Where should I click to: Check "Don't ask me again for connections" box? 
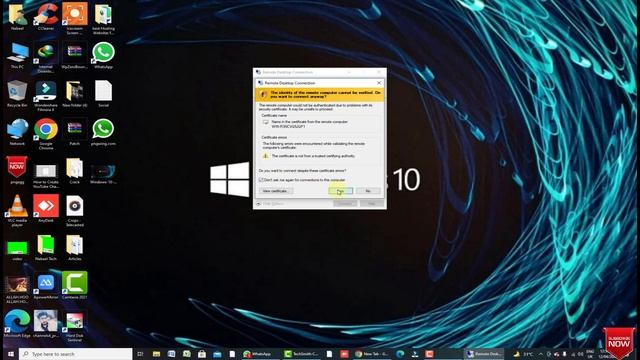click(x=261, y=180)
